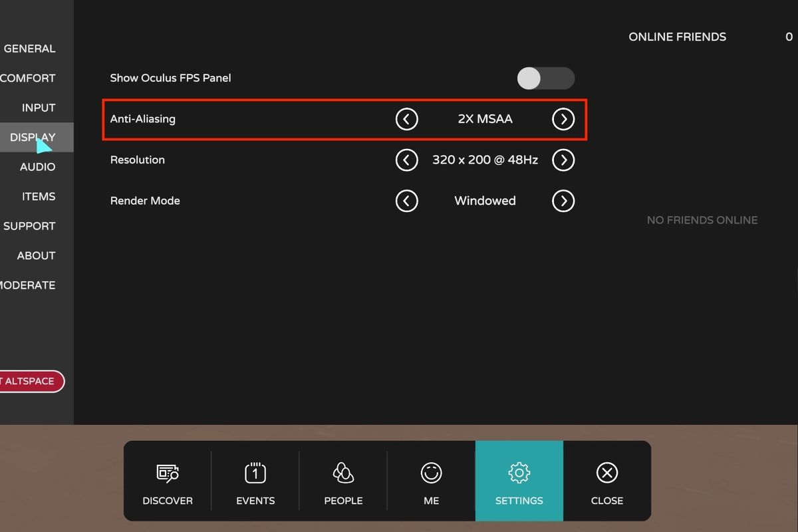The image size is (798, 532).
Task: Toggle the FPS Panel switch off
Action: 545,78
